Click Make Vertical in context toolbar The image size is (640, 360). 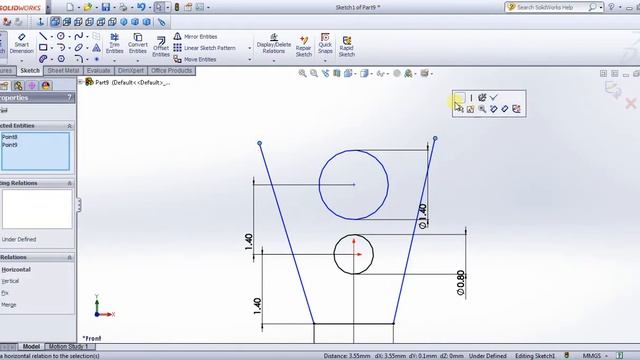click(x=471, y=98)
